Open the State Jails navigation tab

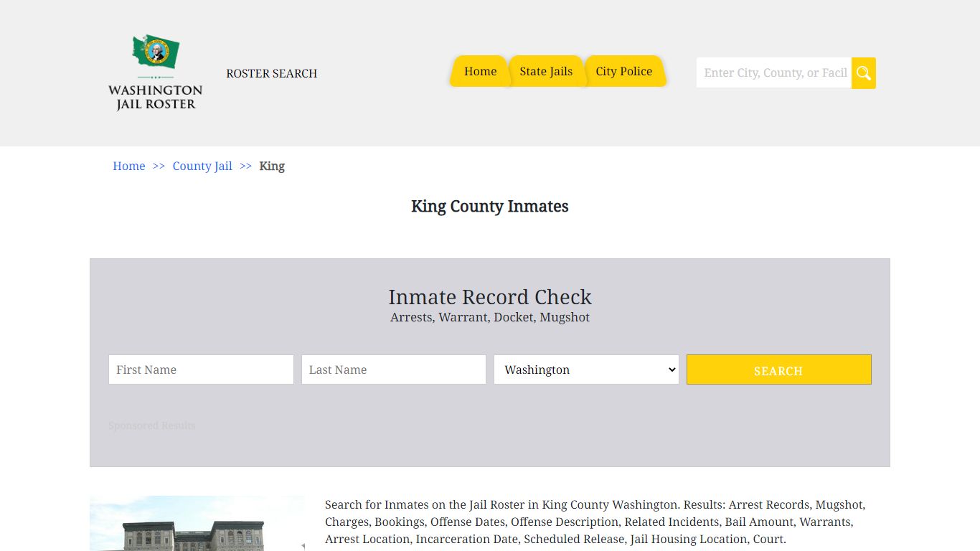546,71
